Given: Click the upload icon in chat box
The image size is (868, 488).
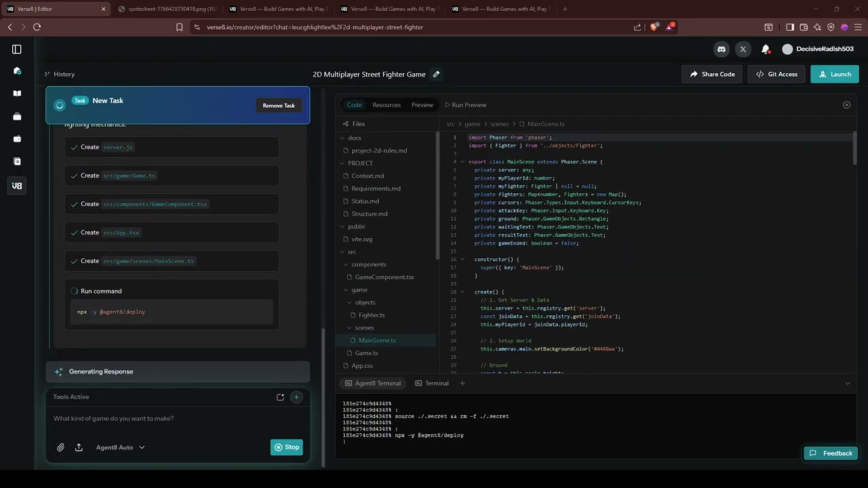Looking at the screenshot, I should click(79, 447).
